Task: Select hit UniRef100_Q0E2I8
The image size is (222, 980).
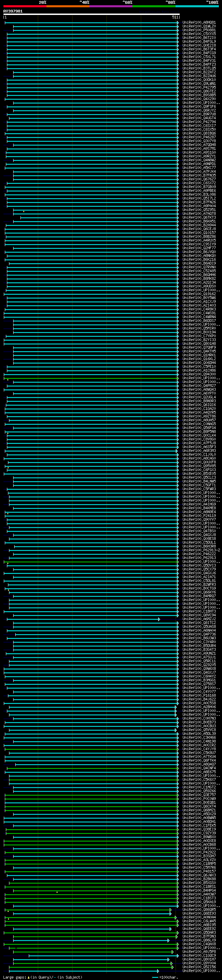Action: click(x=199, y=45)
